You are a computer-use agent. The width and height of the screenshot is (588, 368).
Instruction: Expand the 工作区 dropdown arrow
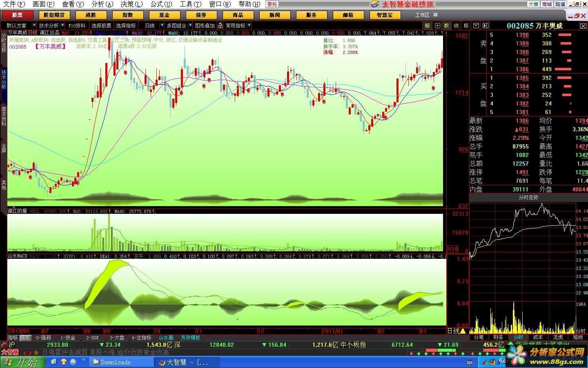point(435,15)
